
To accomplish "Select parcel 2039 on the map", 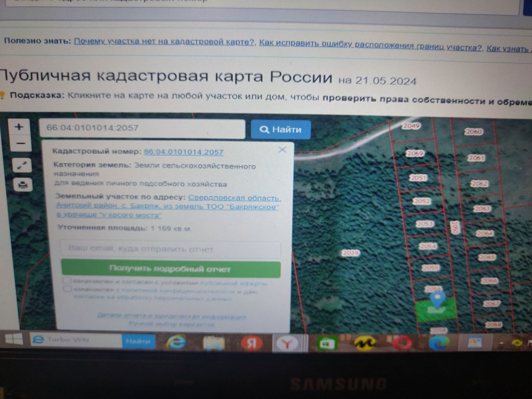I will (351, 253).
